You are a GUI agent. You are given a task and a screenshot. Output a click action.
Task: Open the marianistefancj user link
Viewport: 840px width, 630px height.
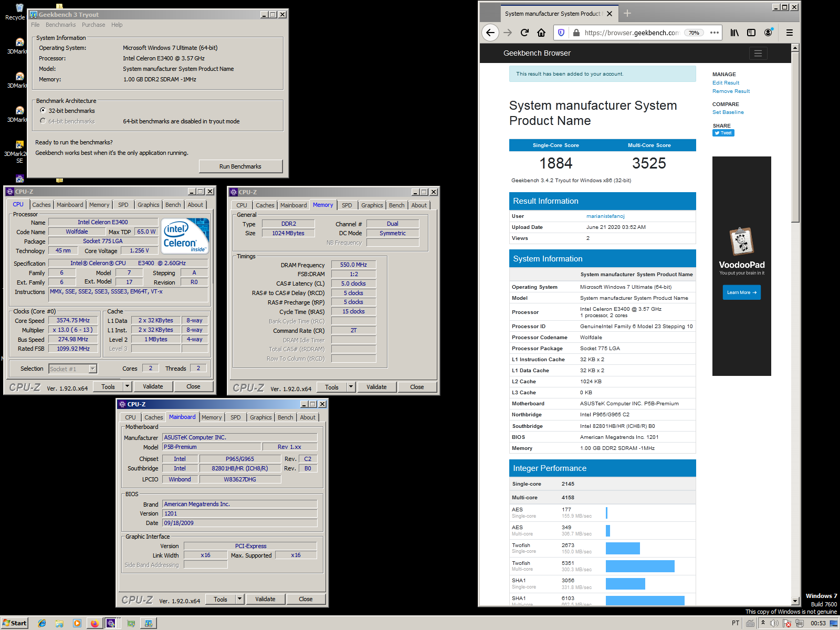(x=605, y=216)
